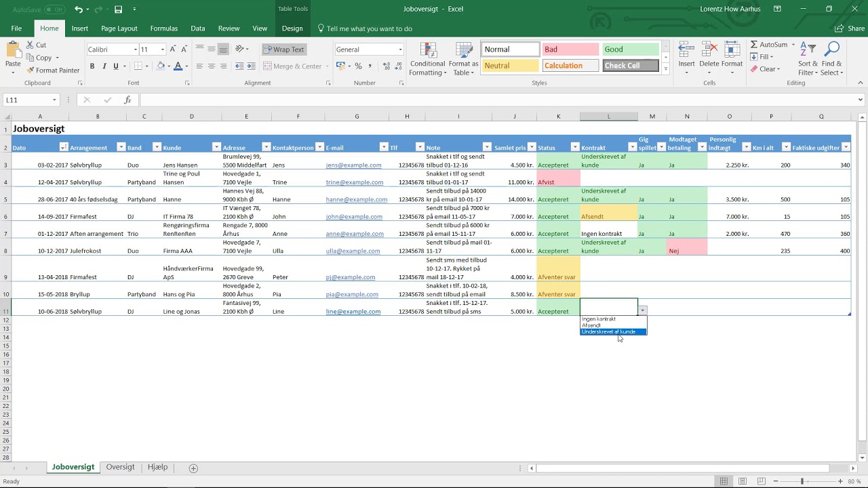This screenshot has height=488, width=868.
Task: Switch to Page Layout view icon
Action: point(743,481)
